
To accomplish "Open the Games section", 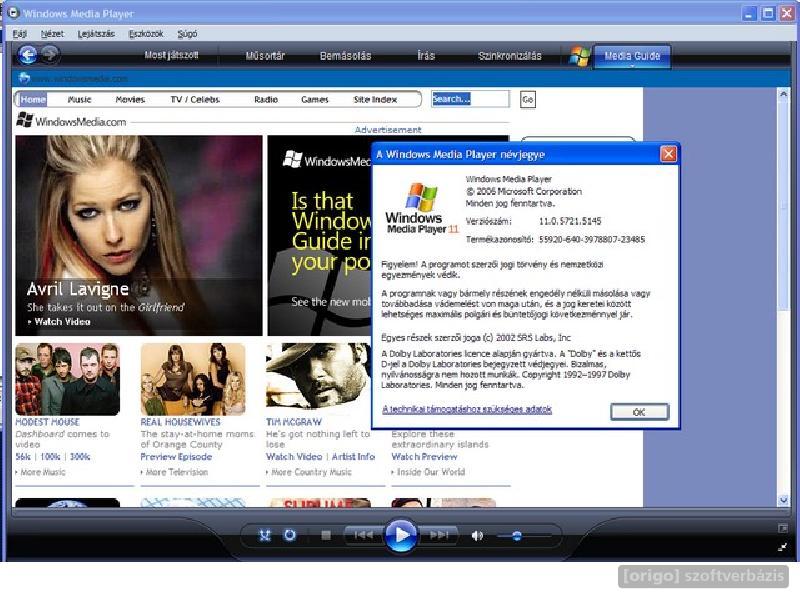I will pyautogui.click(x=315, y=99).
